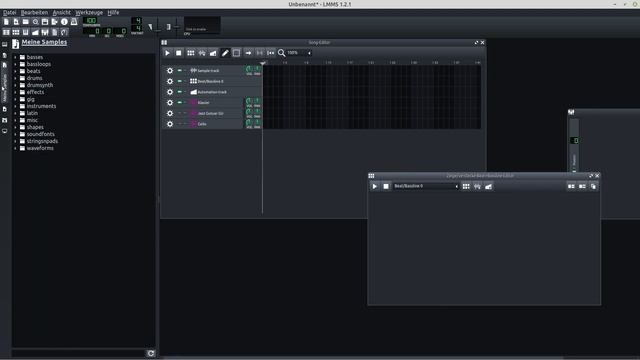Show the FX Mixer toolbar icon
The image size is (640, 360).
[x=45, y=32]
